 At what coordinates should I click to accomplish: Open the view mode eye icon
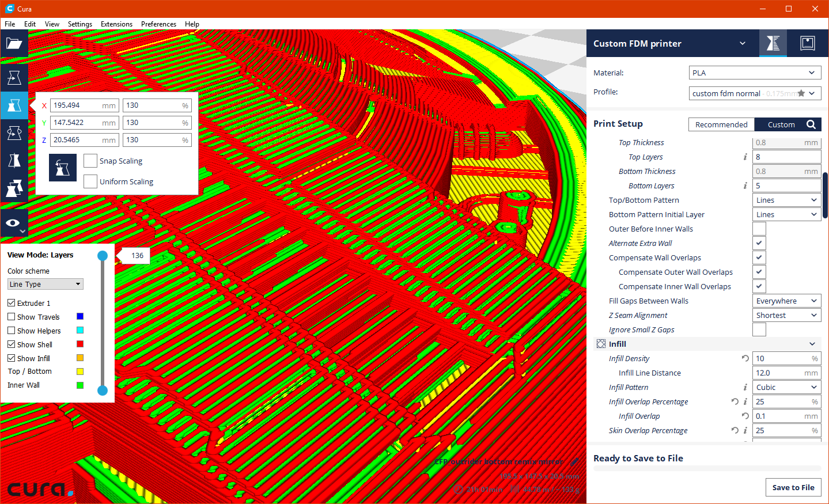click(x=14, y=223)
